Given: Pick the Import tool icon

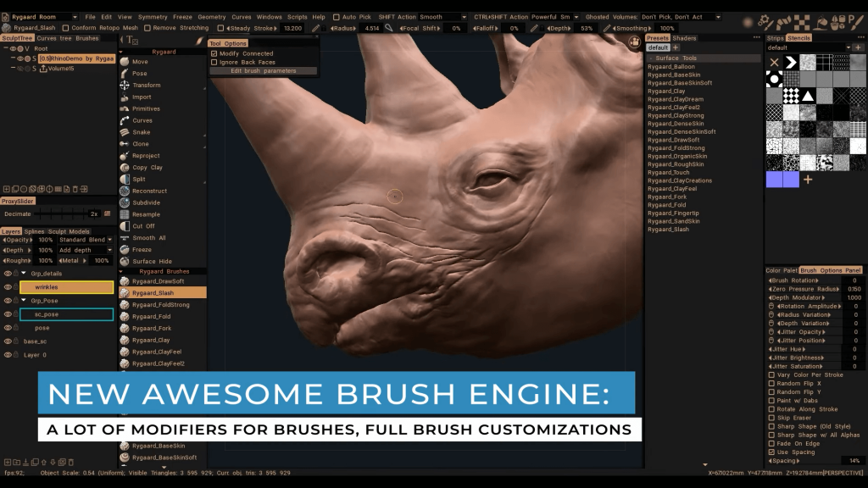Looking at the screenshot, I should (x=125, y=97).
